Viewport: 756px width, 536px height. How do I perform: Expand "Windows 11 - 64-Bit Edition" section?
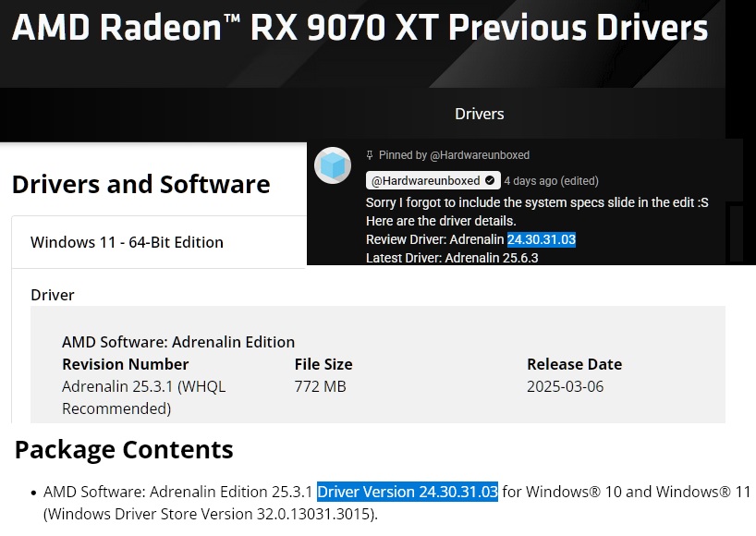[159, 242]
